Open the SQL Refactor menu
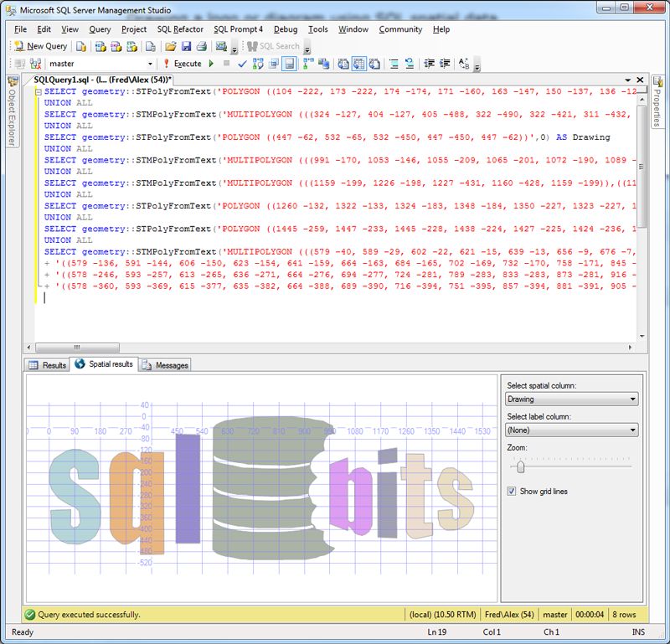670x644 pixels. (x=180, y=29)
